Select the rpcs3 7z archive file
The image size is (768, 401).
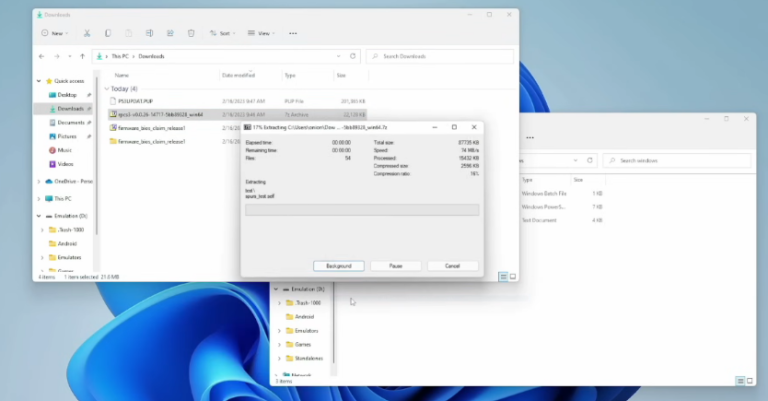pos(237,115)
